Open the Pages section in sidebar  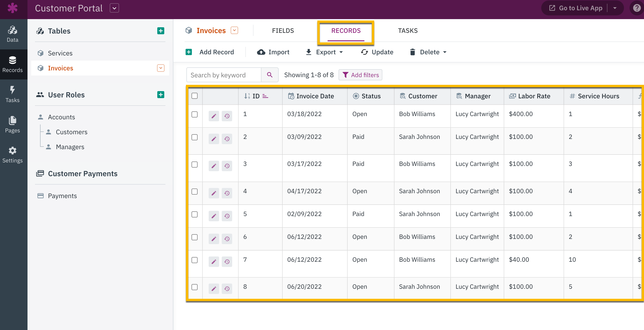pyautogui.click(x=13, y=124)
